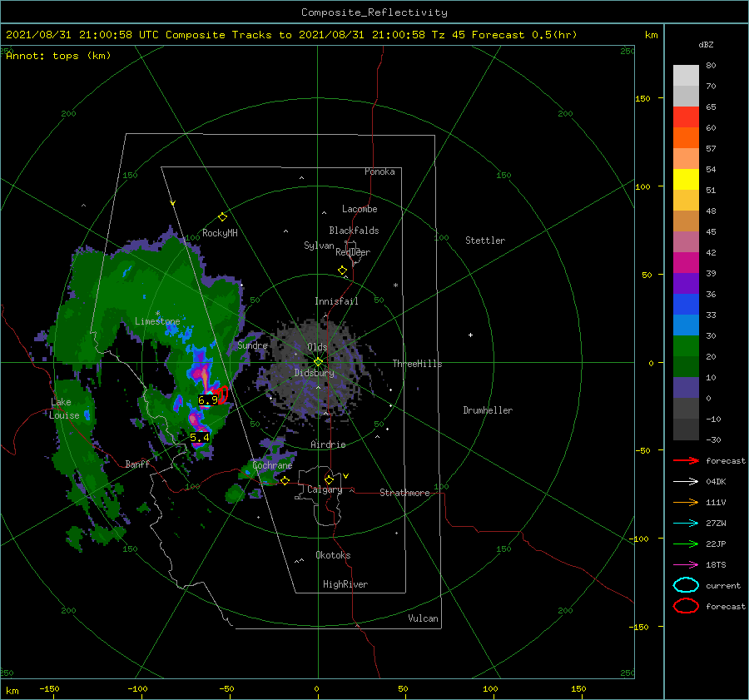Select the 6.9 storm top annotation

pyautogui.click(x=208, y=400)
